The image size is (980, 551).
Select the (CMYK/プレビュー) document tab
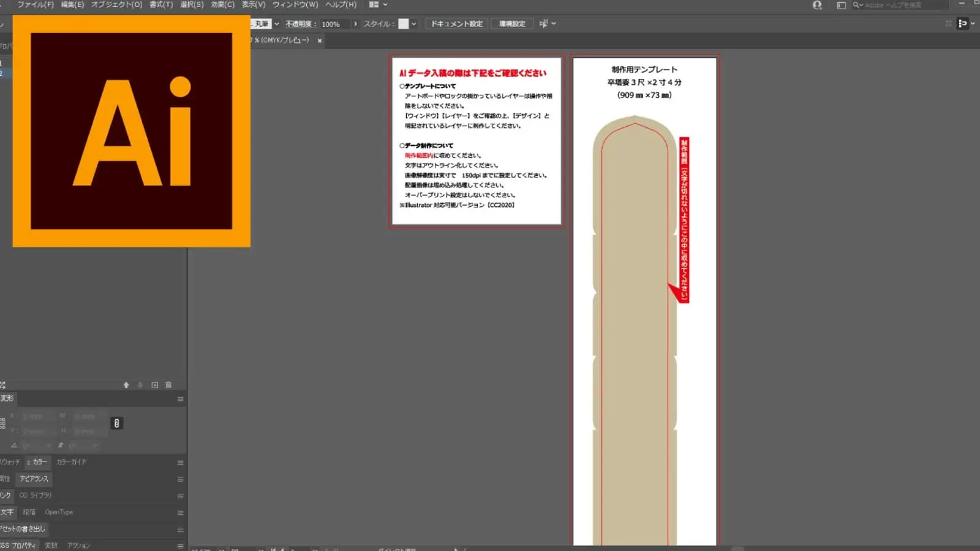pos(282,40)
